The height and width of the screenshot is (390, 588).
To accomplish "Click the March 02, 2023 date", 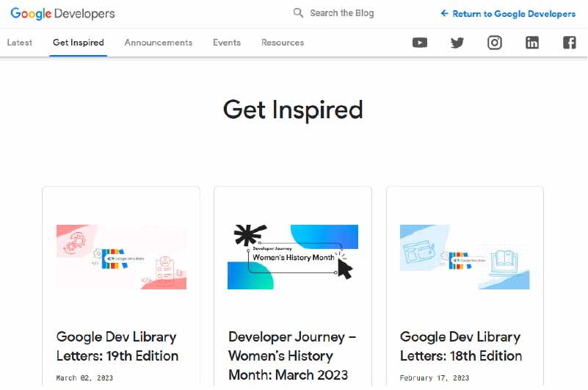I will click(x=84, y=378).
